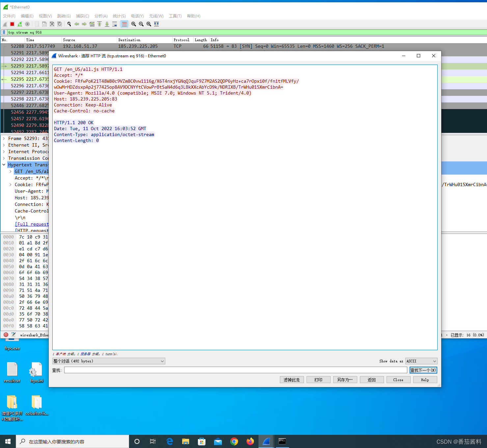Click the 另存为 button
This screenshot has width=487, height=448.
(x=345, y=380)
